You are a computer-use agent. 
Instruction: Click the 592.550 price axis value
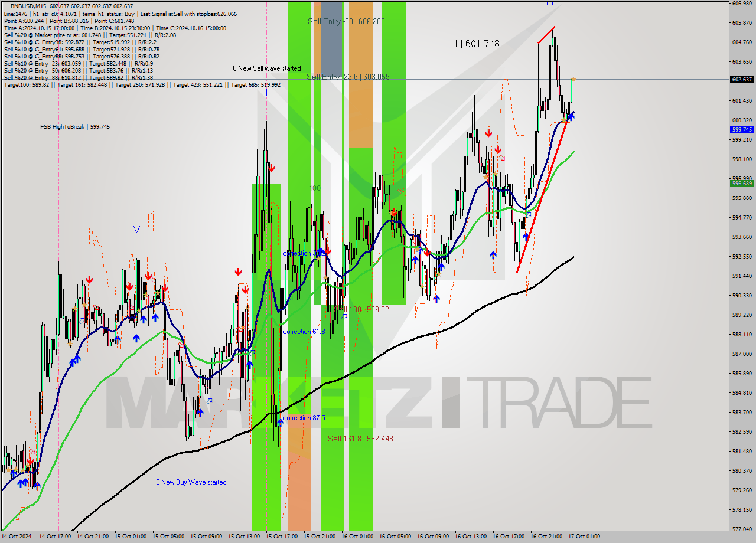coord(742,256)
